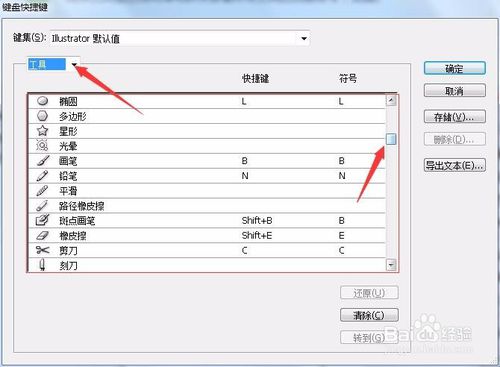500x367 pixels.
Task: Click the list scroll up arrow
Action: click(391, 100)
